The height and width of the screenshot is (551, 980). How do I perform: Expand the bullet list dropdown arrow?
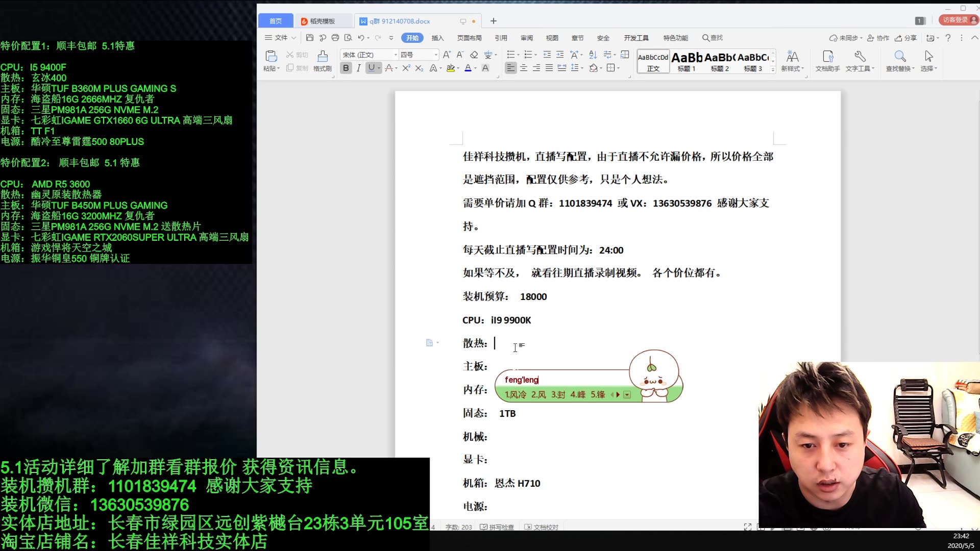(519, 55)
